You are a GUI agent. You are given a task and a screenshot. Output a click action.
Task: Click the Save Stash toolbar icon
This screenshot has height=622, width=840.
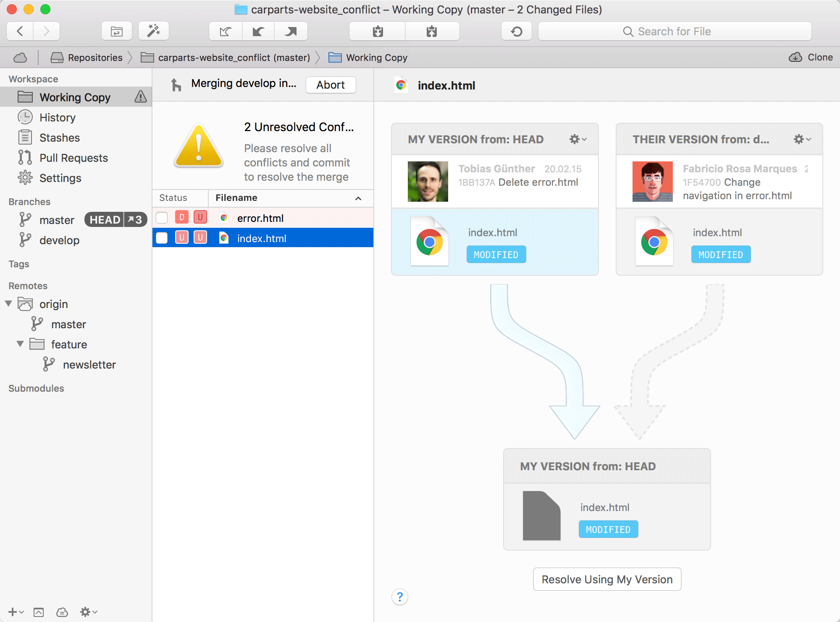[378, 32]
